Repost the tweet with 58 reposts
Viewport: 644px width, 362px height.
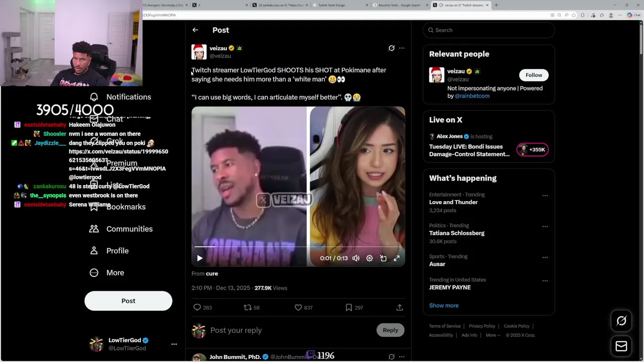252,307
